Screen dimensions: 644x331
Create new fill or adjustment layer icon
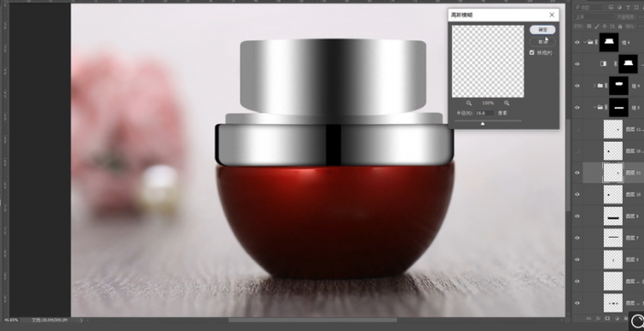(x=617, y=318)
